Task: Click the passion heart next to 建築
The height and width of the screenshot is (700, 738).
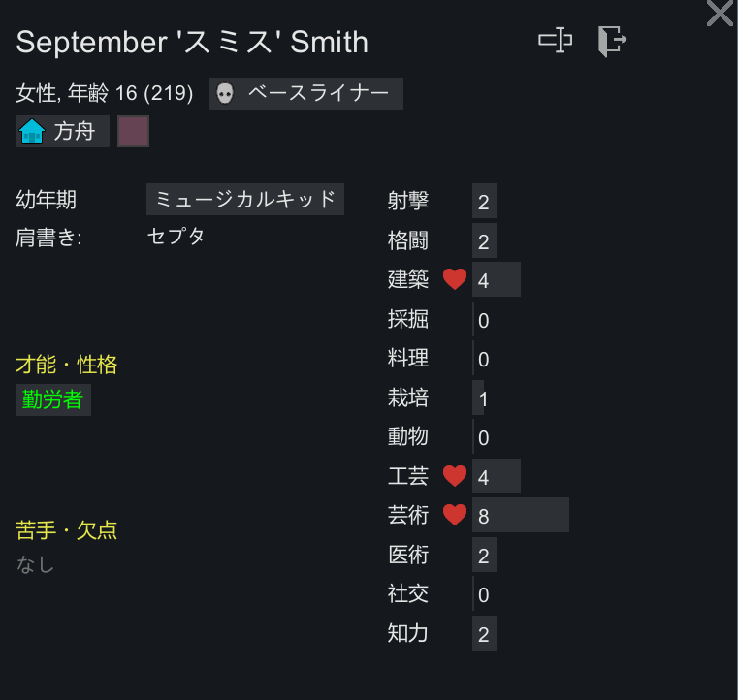Action: [x=455, y=279]
